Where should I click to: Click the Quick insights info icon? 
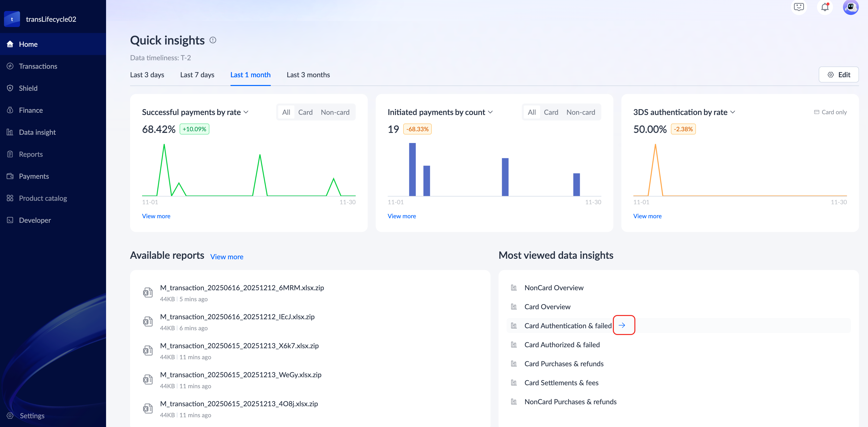[x=213, y=40]
